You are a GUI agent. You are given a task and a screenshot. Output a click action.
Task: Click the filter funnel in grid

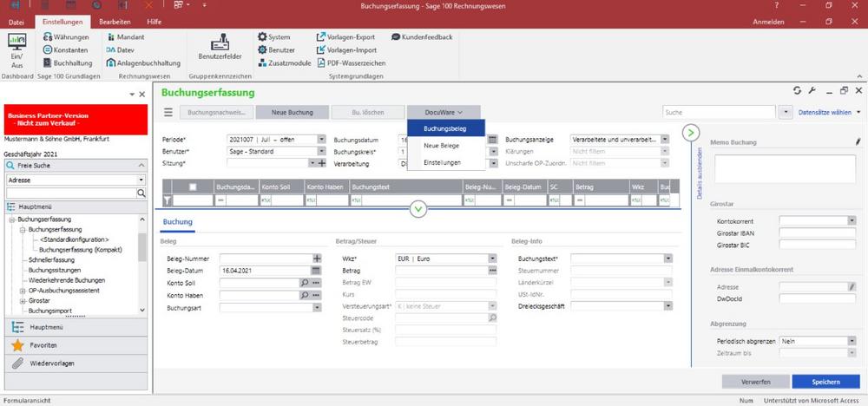168,200
